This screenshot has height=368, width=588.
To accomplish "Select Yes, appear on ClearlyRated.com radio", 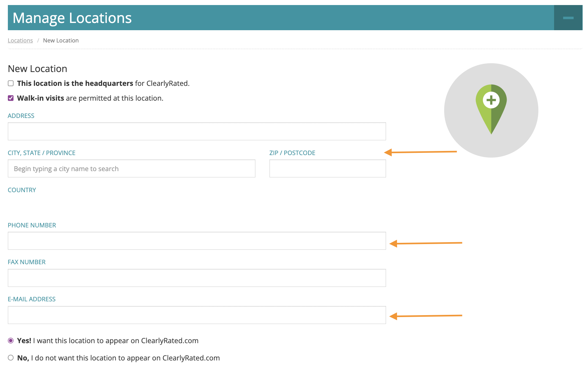I will [11, 341].
